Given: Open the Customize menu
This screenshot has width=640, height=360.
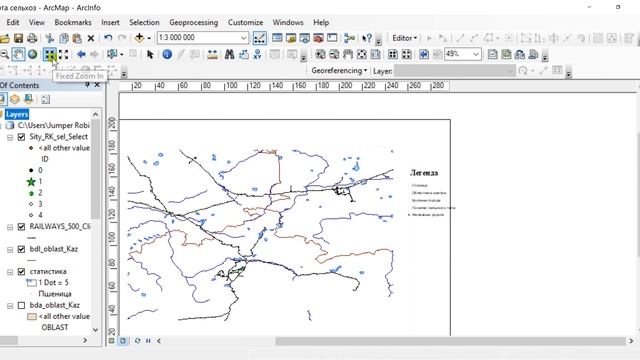Looking at the screenshot, I should coord(245,22).
